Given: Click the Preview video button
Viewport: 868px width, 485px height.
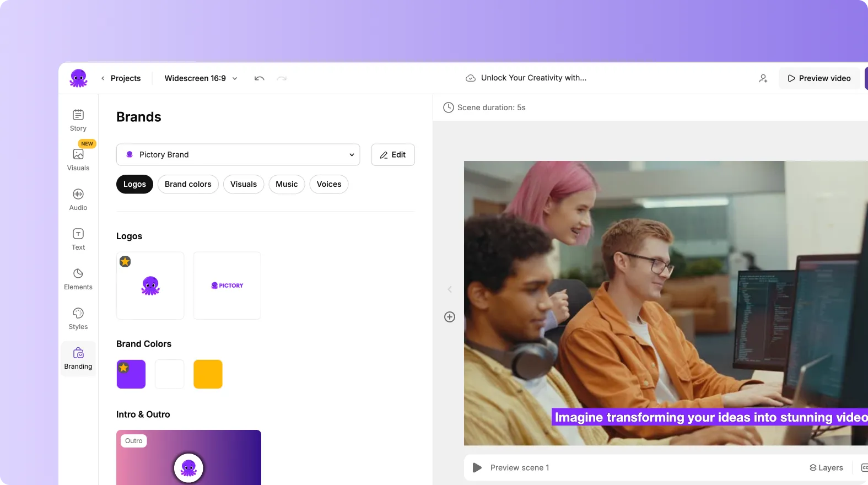Looking at the screenshot, I should coord(819,78).
